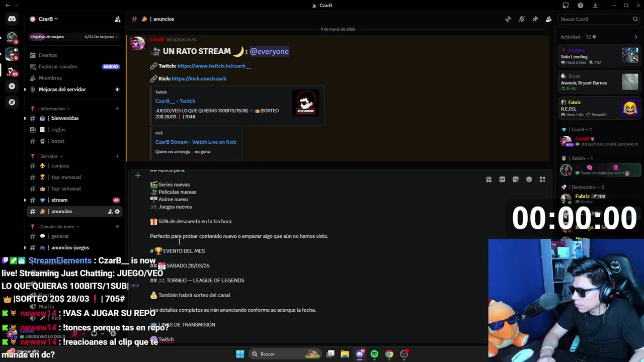Click the Twitch embed thumbnail image
The image size is (644, 362).
click(306, 103)
